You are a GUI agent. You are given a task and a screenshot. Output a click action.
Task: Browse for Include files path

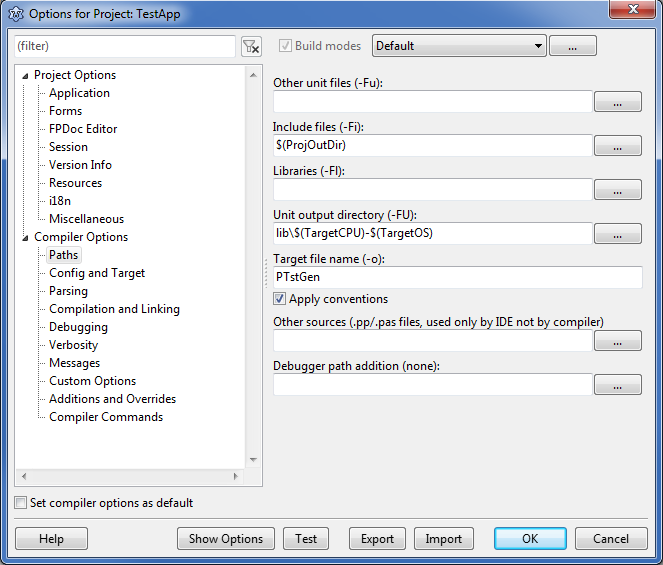[x=617, y=145]
